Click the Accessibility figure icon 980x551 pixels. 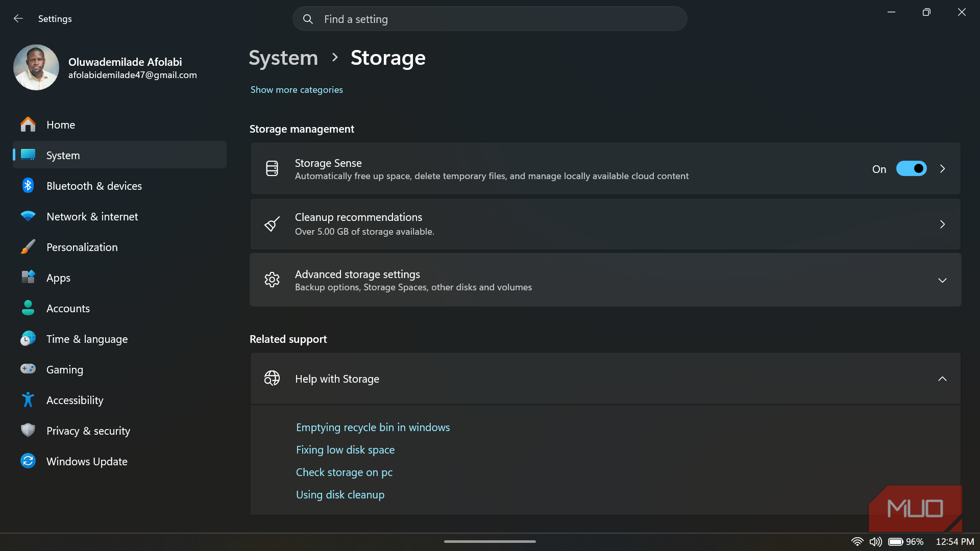[28, 399]
